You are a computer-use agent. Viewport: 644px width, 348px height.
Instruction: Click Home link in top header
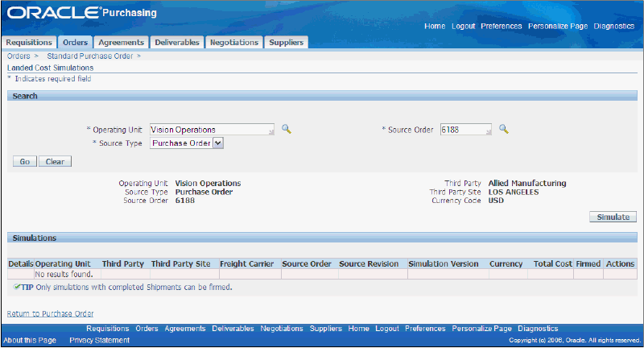(435, 27)
